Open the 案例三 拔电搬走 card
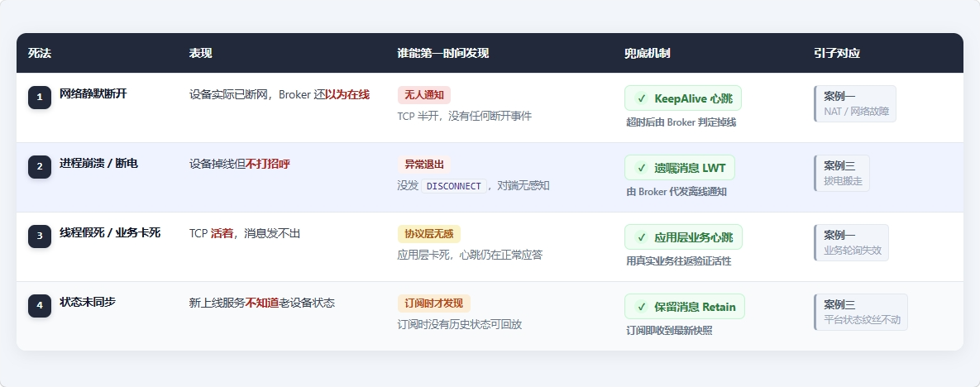This screenshot has height=387, width=980. pyautogui.click(x=841, y=173)
